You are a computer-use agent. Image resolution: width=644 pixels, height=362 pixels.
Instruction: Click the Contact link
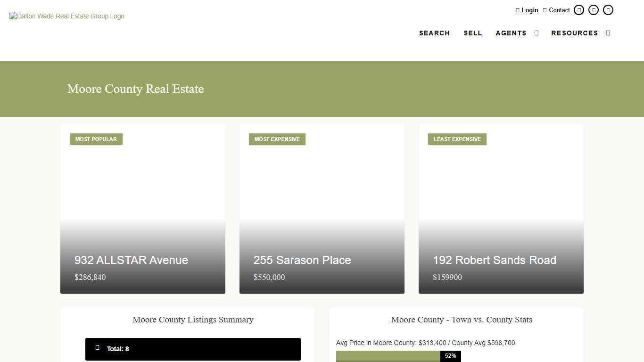560,10
